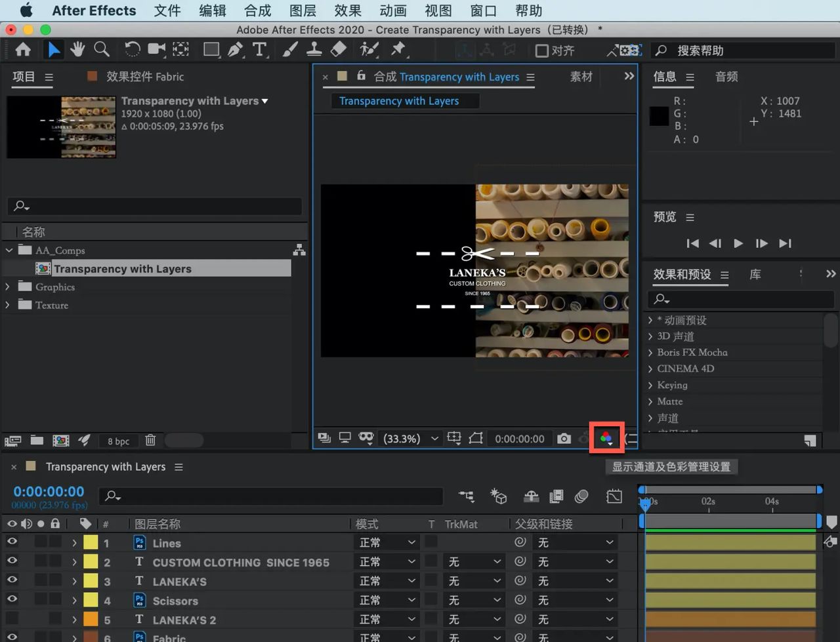840x642 pixels.
Task: Choose the Rotation tool
Action: (x=131, y=49)
